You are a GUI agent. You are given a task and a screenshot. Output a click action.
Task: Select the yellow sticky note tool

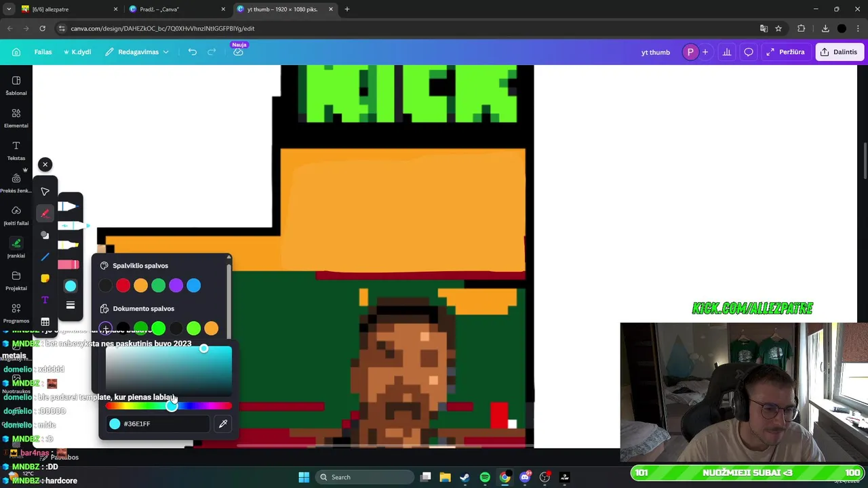pyautogui.click(x=45, y=279)
